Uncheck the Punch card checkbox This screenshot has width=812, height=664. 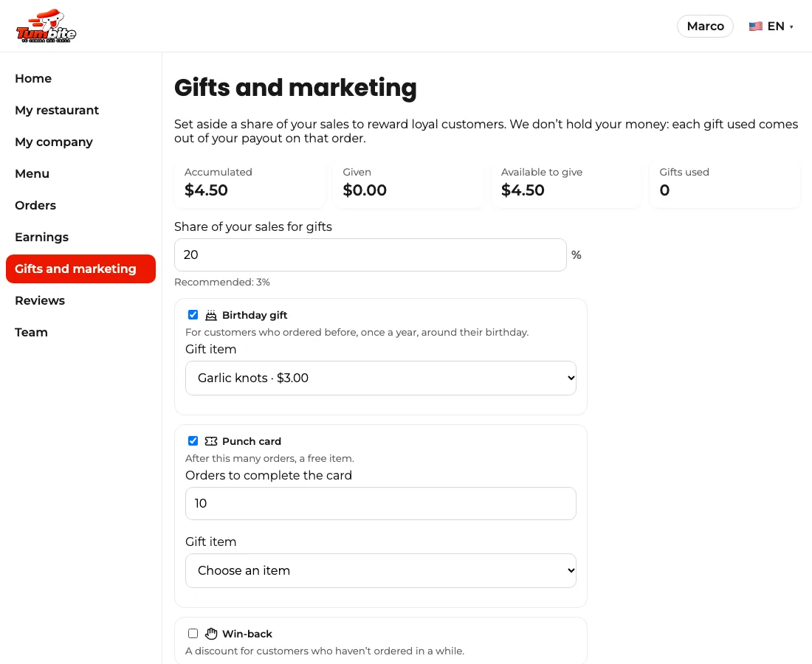tap(193, 441)
